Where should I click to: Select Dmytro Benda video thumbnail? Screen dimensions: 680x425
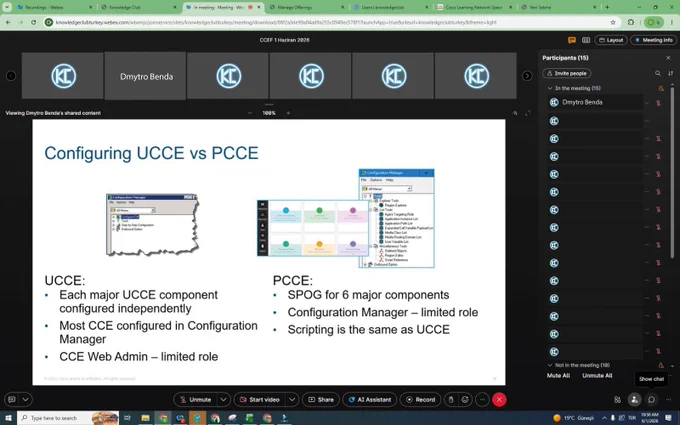(146, 76)
